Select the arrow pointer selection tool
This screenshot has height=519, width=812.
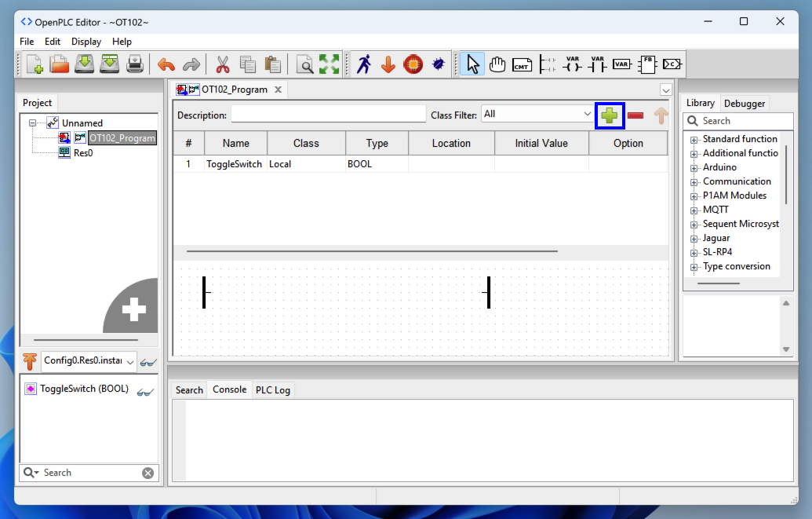pyautogui.click(x=472, y=64)
